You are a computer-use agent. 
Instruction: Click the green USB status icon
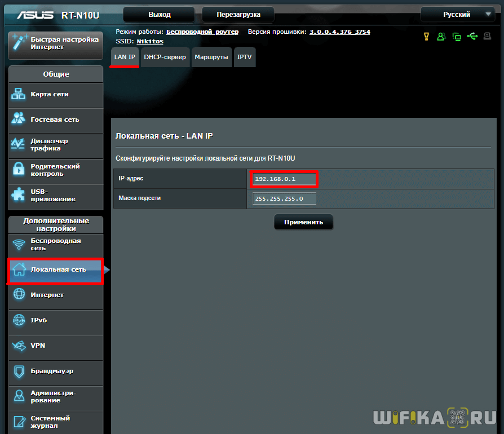coord(472,37)
